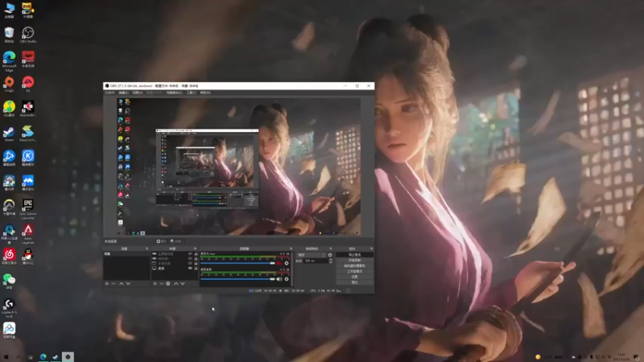Move scene down in the Scenes list
The width and height of the screenshot is (644, 362).
128,284
